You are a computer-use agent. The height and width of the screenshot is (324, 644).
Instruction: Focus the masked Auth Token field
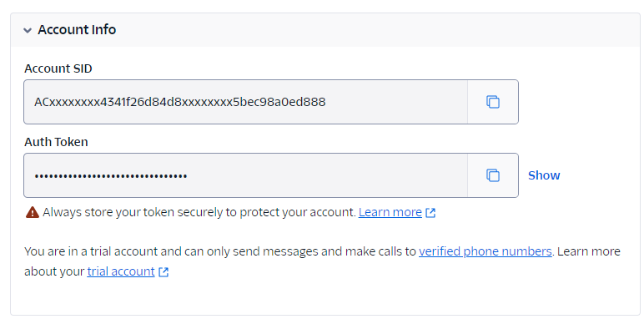(245, 175)
